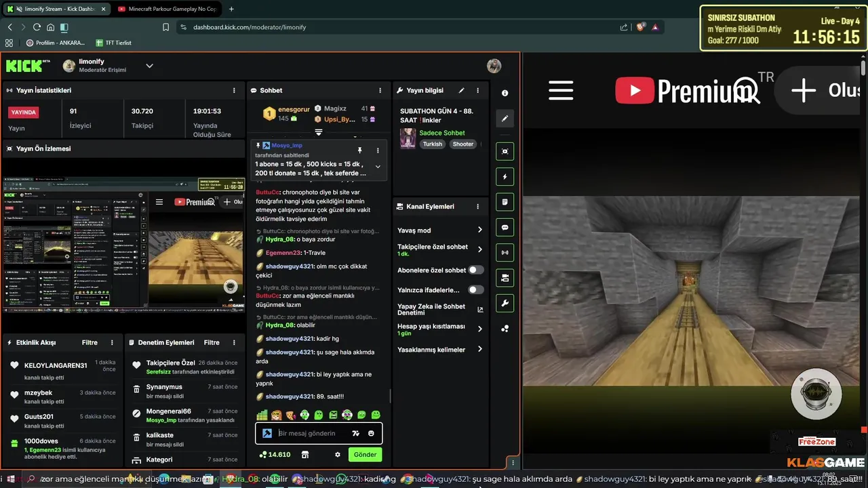
Task: Expand Hesap yaşı kısıtlaması settings
Action: (x=479, y=329)
